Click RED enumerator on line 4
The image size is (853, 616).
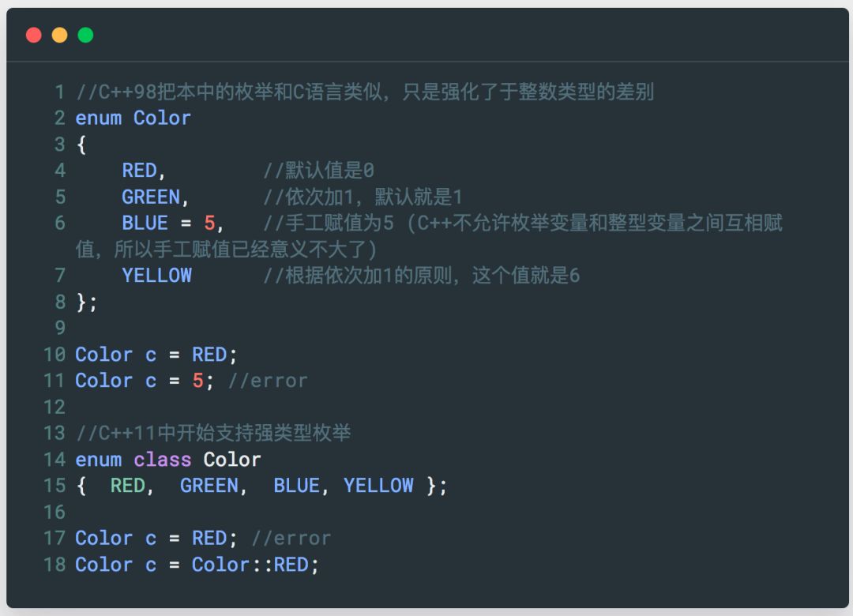[x=140, y=171]
